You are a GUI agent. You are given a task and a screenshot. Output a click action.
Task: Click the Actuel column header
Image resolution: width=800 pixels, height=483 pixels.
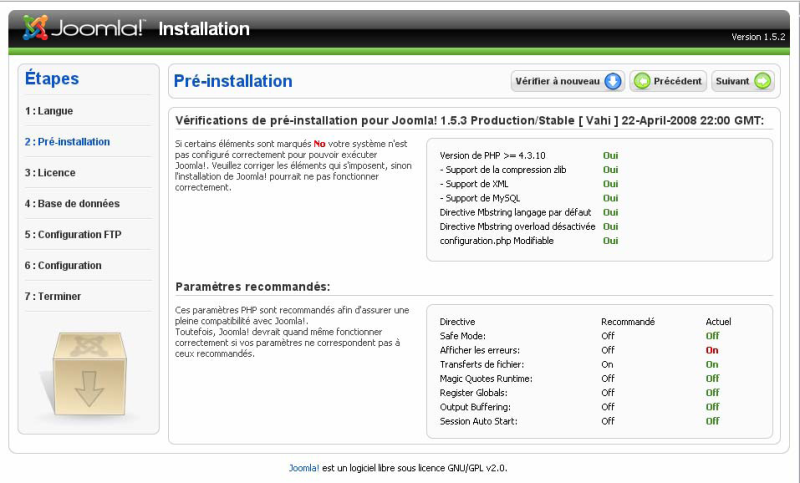pos(718,322)
